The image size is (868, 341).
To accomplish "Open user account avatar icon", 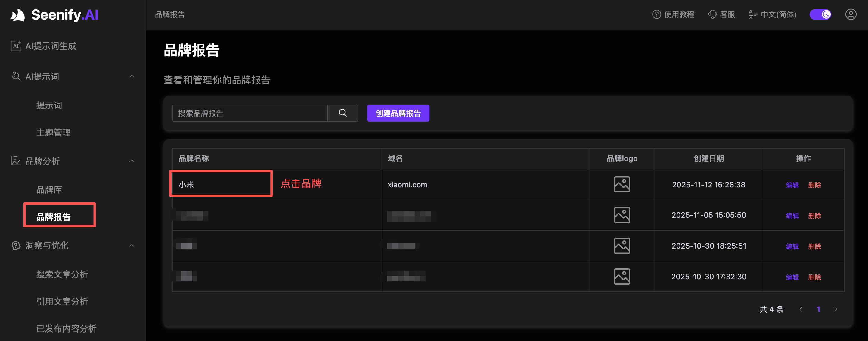I will (x=851, y=14).
